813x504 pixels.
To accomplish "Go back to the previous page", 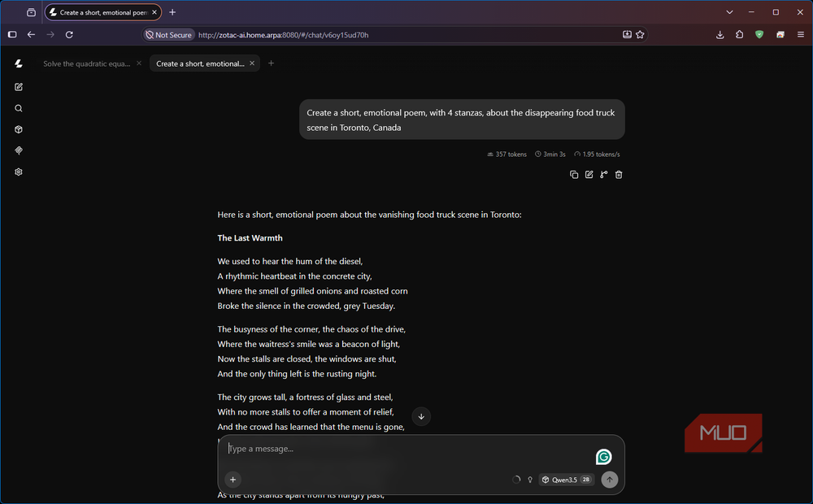I will [31, 35].
